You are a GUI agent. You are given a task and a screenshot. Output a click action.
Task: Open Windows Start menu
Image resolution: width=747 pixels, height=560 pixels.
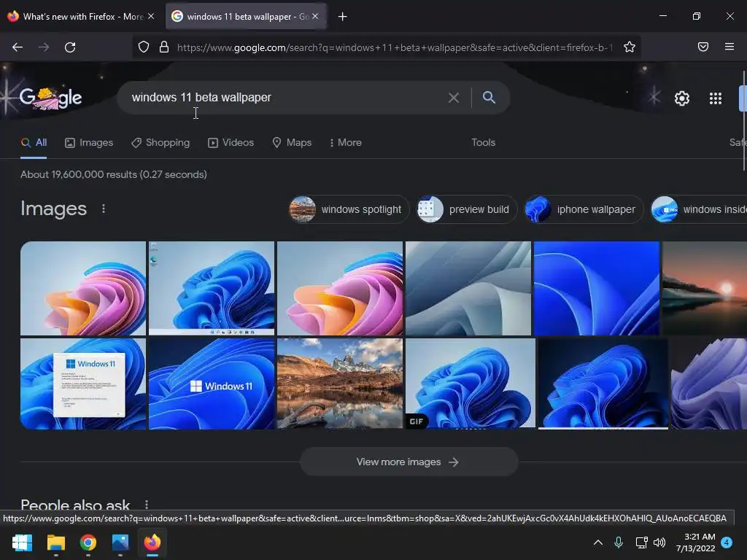coord(22,542)
